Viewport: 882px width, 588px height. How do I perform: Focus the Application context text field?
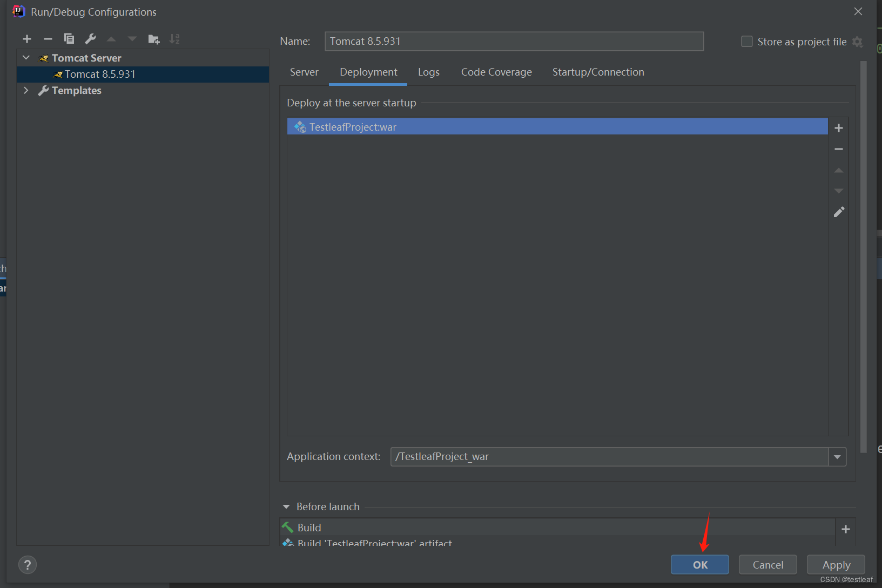point(609,457)
